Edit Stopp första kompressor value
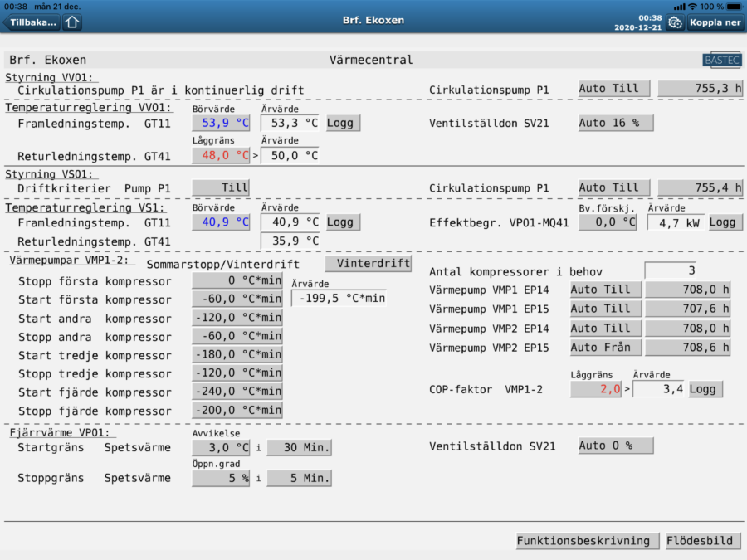Screen dimensions: 747x560 [237, 280]
